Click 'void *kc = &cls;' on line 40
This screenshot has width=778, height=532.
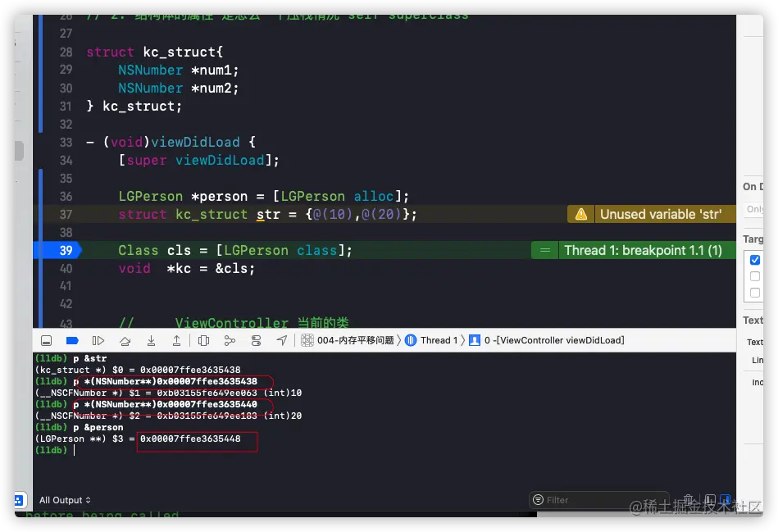187,269
